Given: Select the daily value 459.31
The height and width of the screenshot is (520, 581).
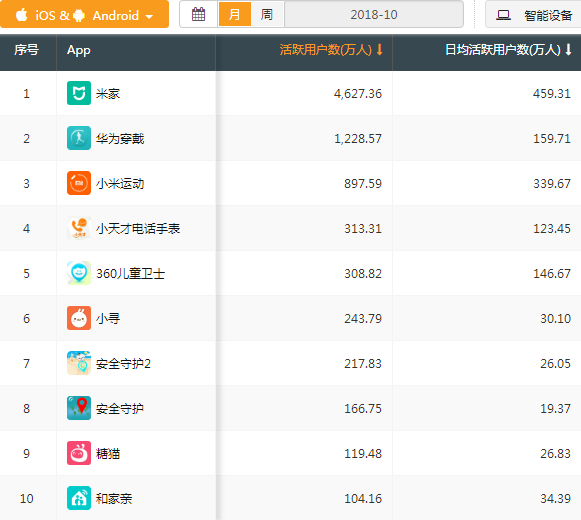Looking at the screenshot, I should click(x=552, y=93).
